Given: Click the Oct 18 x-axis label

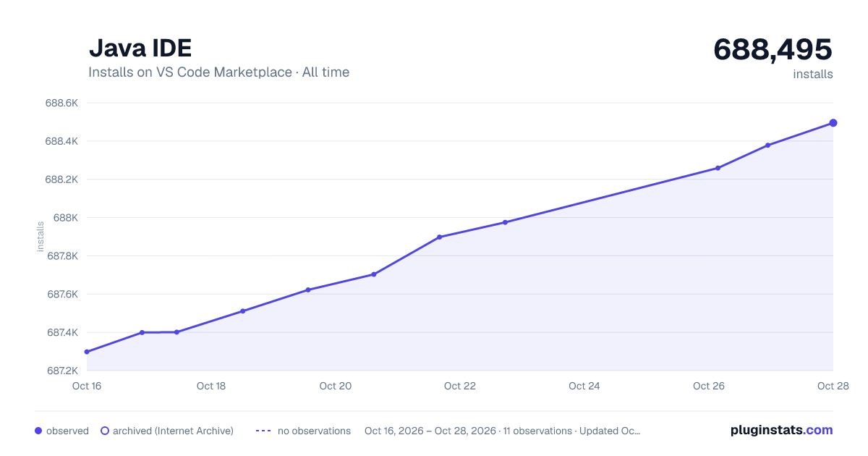Looking at the screenshot, I should (x=211, y=386).
